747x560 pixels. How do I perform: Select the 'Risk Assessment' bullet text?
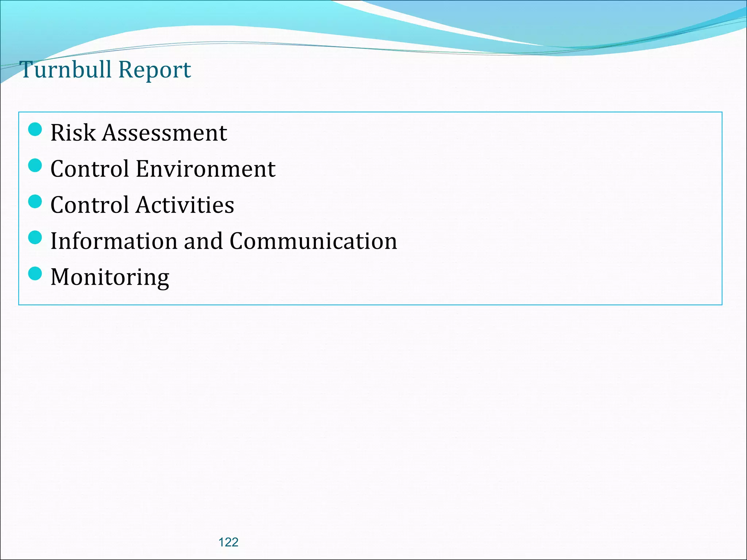coord(139,132)
